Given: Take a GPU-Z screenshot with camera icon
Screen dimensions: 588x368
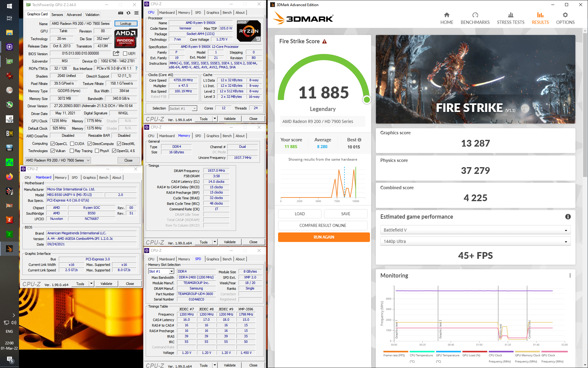Looking at the screenshot, I should [121, 13].
